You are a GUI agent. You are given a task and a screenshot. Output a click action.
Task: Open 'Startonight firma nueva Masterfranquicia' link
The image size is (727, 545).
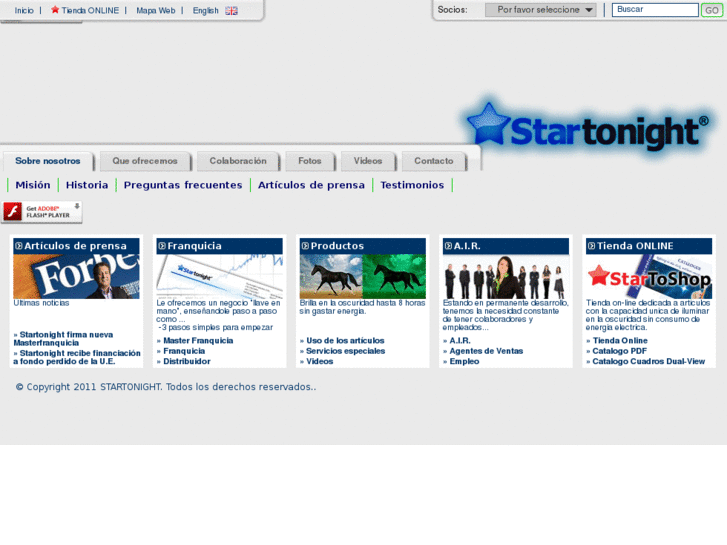coord(63,339)
